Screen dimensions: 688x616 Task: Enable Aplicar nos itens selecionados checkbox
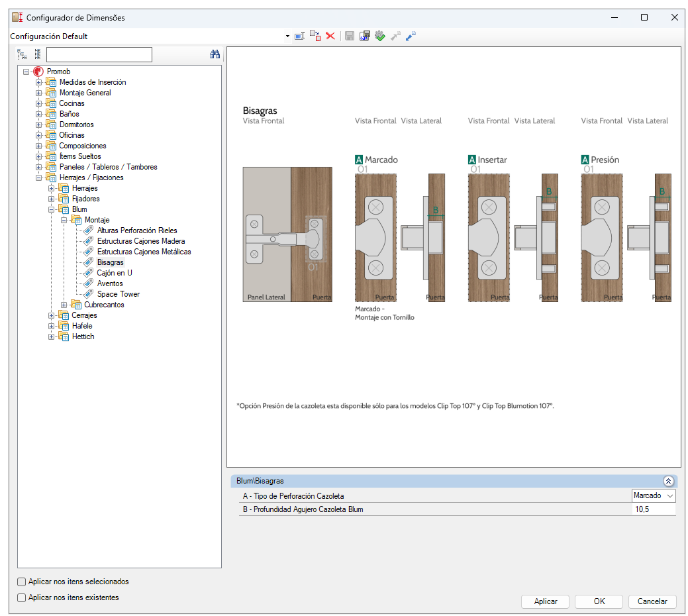(21, 582)
